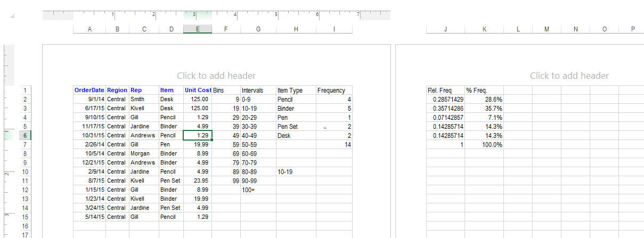Click header placeholder above Rel. Freq page
644x238 pixels.
(569, 76)
